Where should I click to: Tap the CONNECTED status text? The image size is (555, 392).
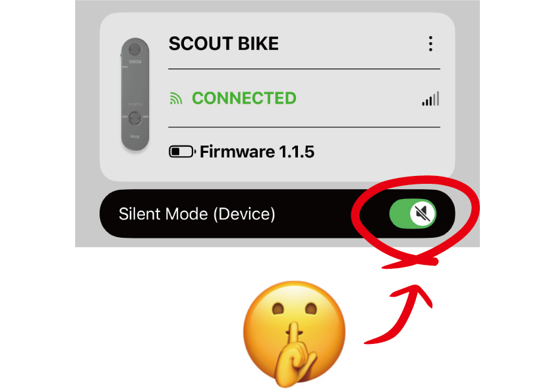[244, 98]
